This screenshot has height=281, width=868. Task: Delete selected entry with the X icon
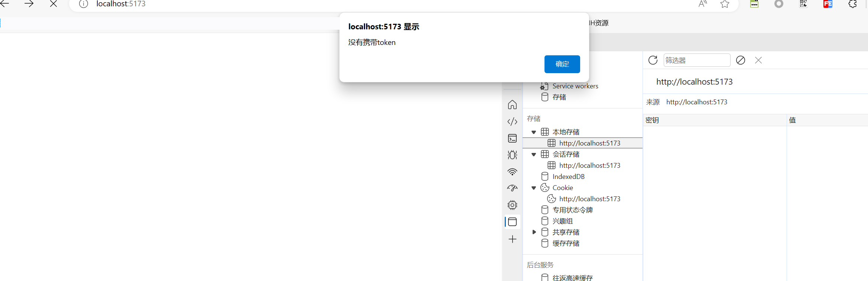tap(758, 60)
